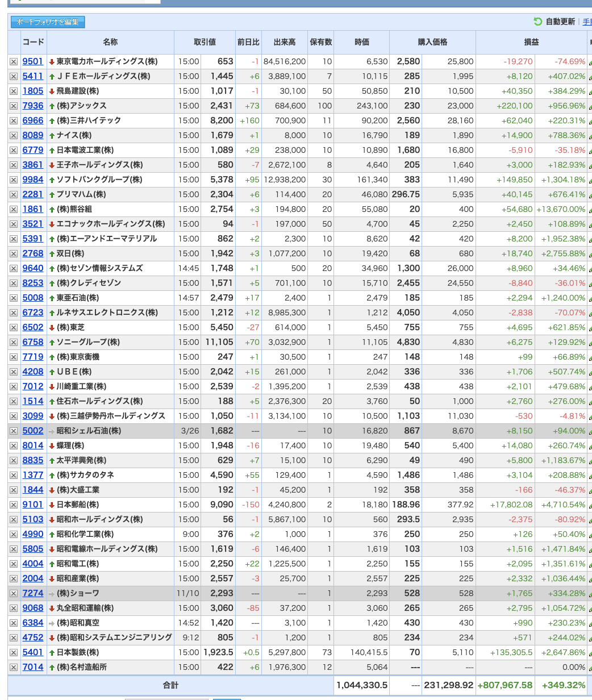Click the X icon on the ナイス row

tap(14, 135)
